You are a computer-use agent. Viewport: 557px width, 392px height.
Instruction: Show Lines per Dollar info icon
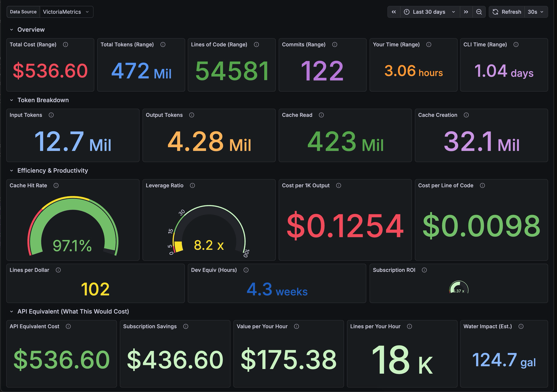(x=58, y=270)
